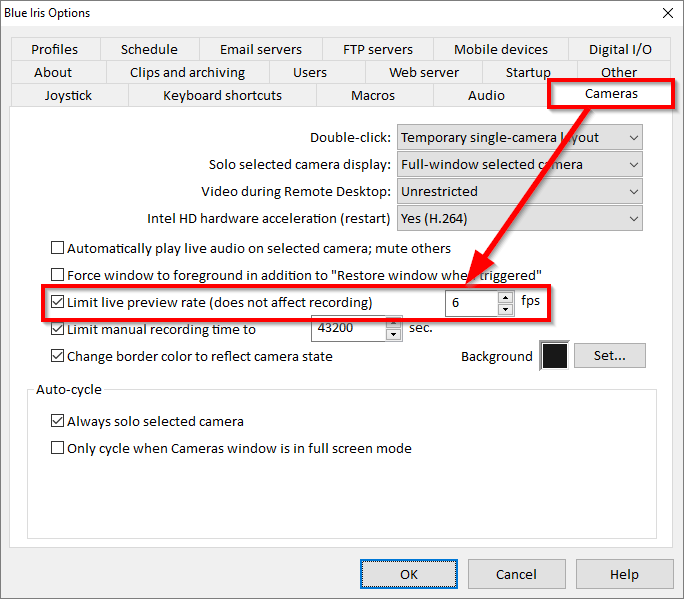Decrease the fps with down arrow

505,309
